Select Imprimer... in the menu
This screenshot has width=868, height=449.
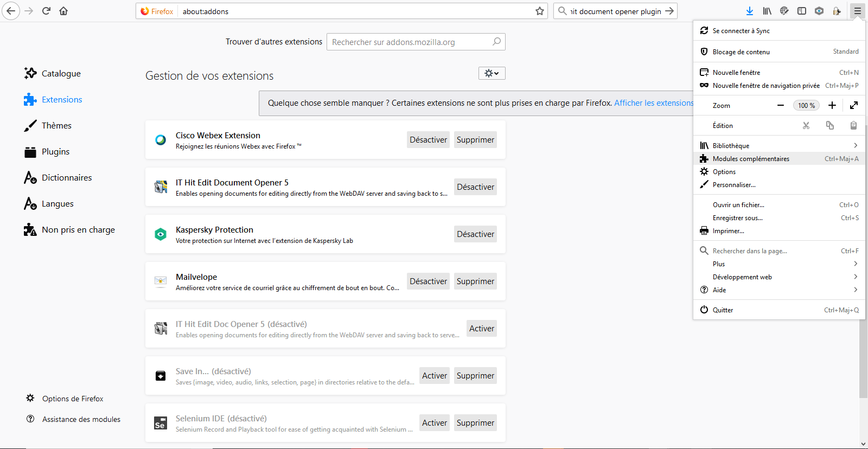779,230
